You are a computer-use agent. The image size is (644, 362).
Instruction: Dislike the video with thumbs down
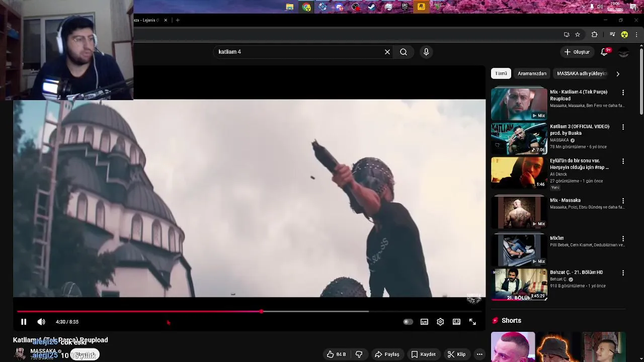pyautogui.click(x=359, y=354)
